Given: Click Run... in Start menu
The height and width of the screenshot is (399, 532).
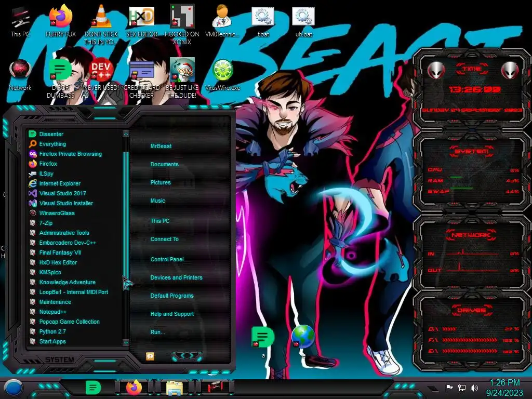Looking at the screenshot, I should (x=157, y=332).
